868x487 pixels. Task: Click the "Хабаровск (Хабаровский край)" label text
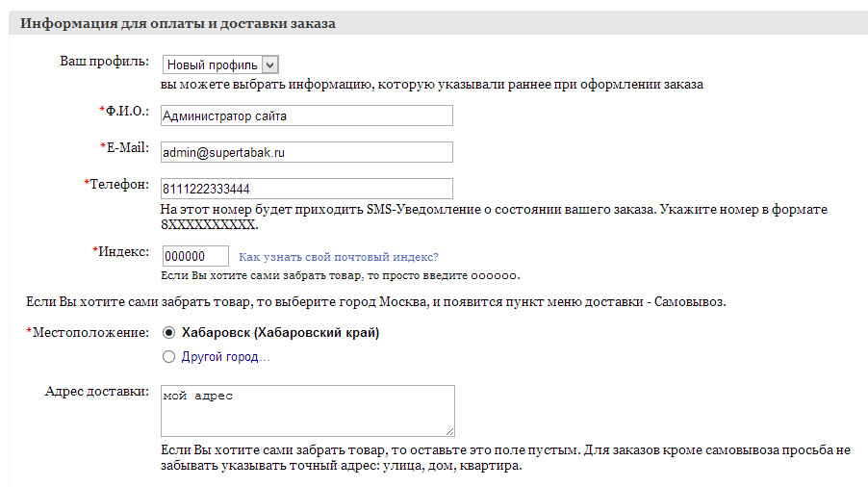[x=280, y=333]
